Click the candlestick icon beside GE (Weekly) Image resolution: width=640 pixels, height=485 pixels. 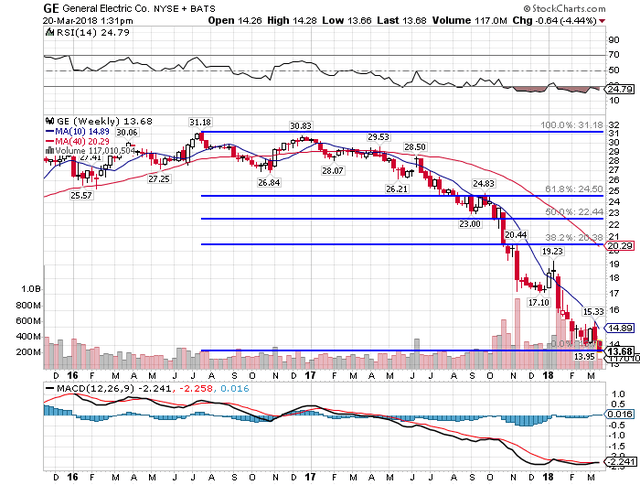click(x=50, y=121)
